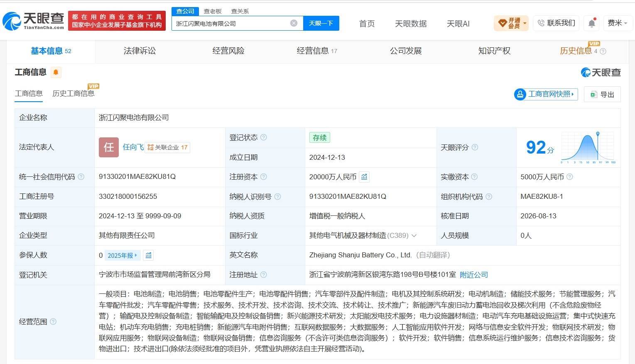Click the help icon beside 组织机构代码
The width and height of the screenshot is (635, 364).
tap(489, 197)
